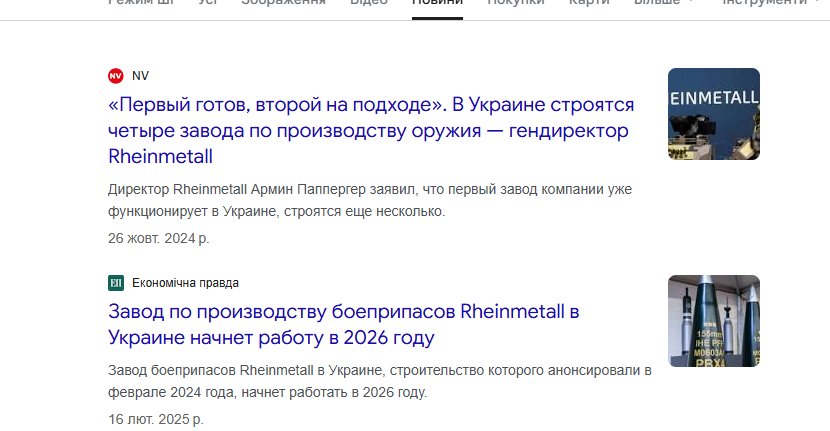Screen dimensions: 830x431
Task: Open the «Первый готов, второй на подходе» headline
Action: click(371, 130)
